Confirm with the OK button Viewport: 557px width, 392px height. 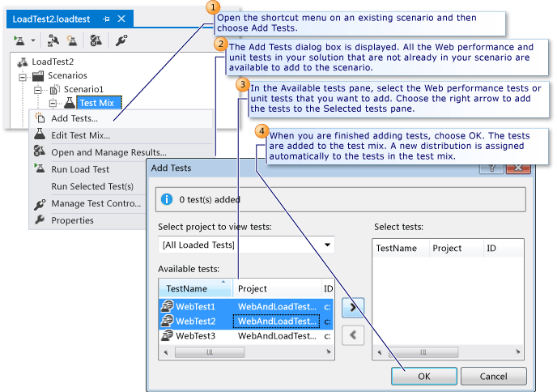(x=424, y=377)
